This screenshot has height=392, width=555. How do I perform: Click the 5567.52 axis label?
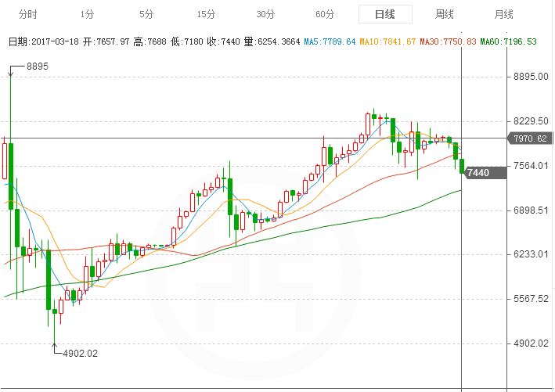531,299
